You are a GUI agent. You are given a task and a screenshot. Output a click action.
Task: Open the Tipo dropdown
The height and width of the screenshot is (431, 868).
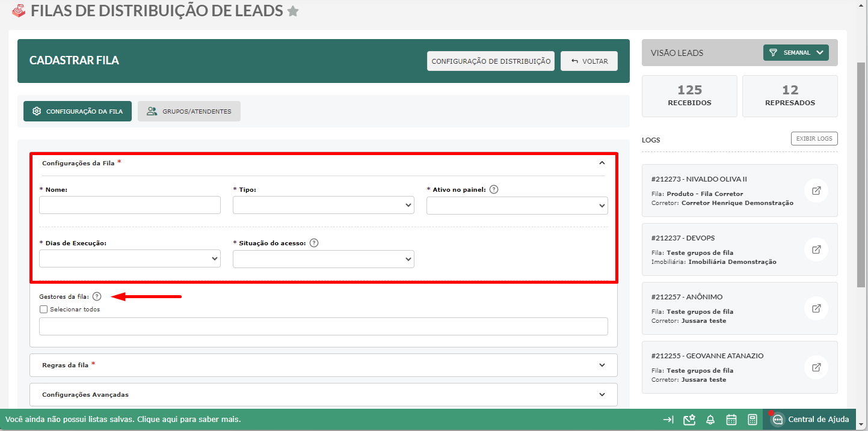(x=324, y=205)
